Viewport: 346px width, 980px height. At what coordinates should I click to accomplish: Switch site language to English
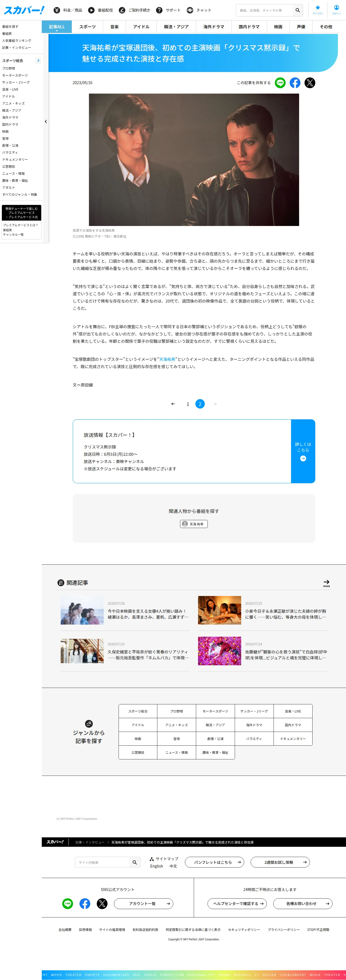[157, 866]
